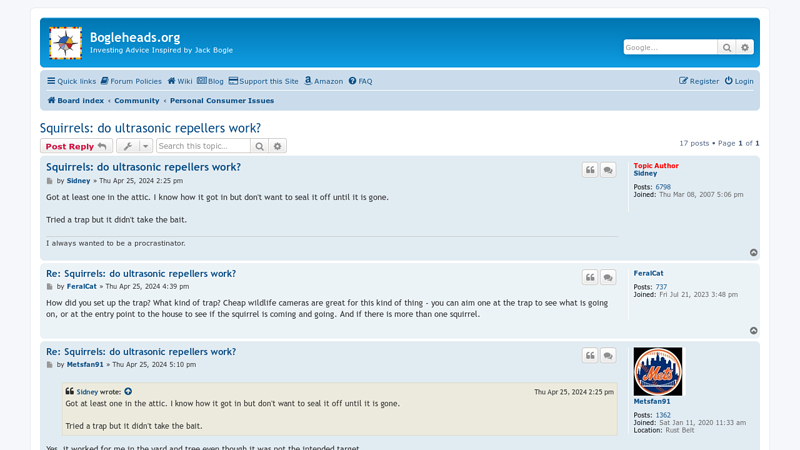Open topic advanced search gear

(x=278, y=146)
